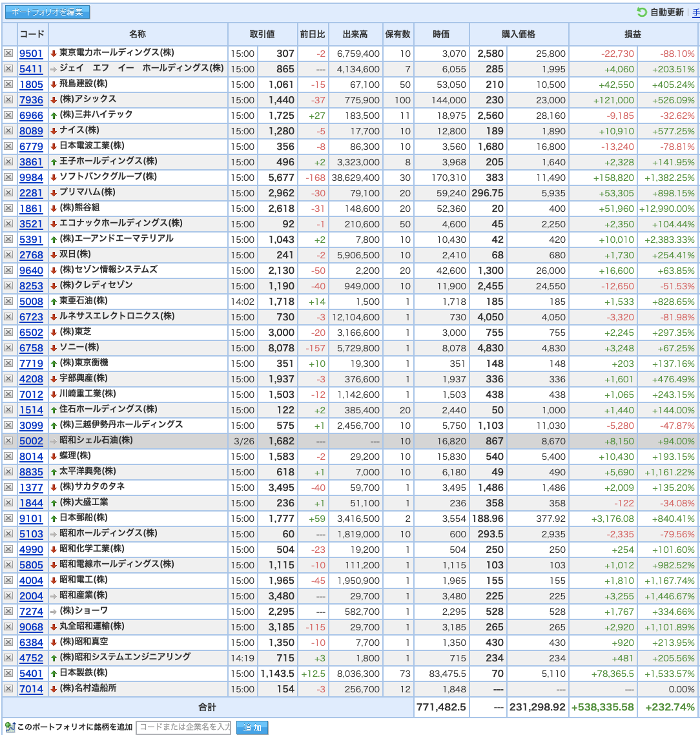Click the 取引値 column header

click(x=262, y=34)
